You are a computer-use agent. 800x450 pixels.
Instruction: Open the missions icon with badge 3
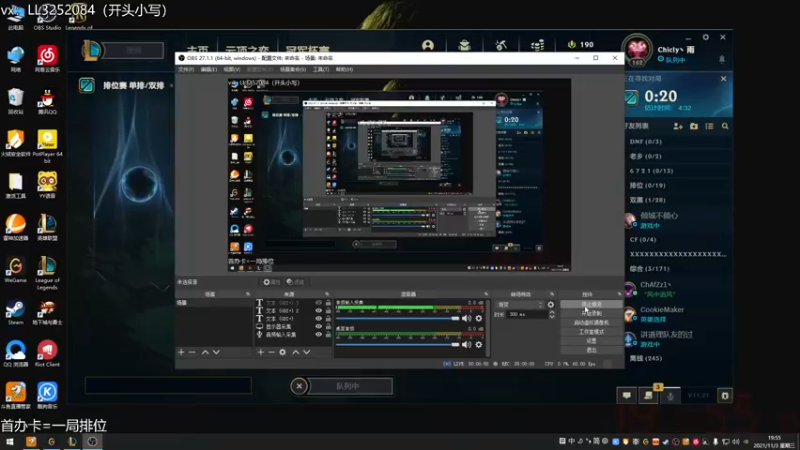click(x=648, y=395)
